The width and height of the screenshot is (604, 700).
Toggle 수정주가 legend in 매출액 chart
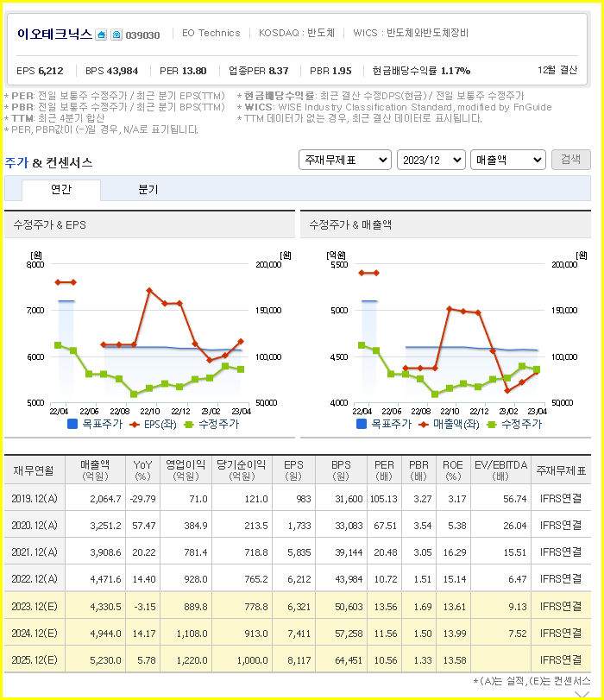point(514,424)
